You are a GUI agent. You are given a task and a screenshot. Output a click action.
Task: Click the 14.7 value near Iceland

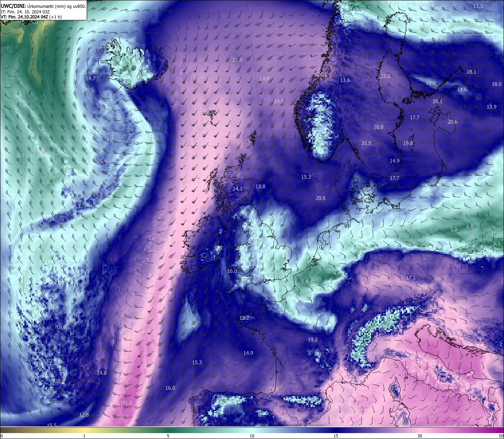point(91,78)
